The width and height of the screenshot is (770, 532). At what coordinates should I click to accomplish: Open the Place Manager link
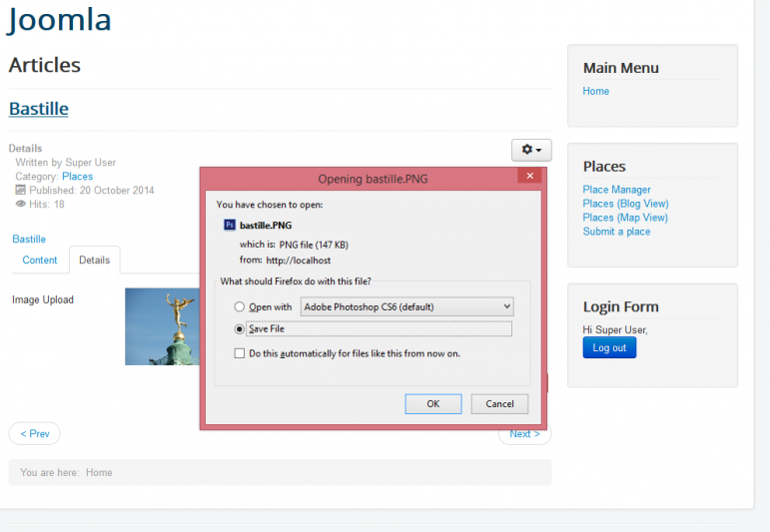point(616,190)
